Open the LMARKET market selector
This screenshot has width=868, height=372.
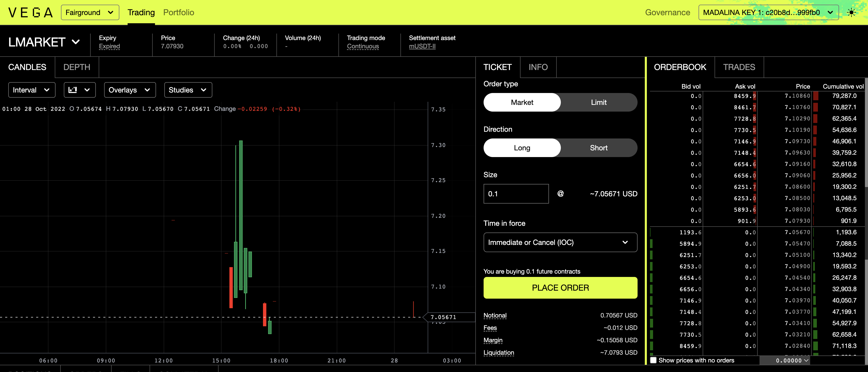(x=44, y=42)
